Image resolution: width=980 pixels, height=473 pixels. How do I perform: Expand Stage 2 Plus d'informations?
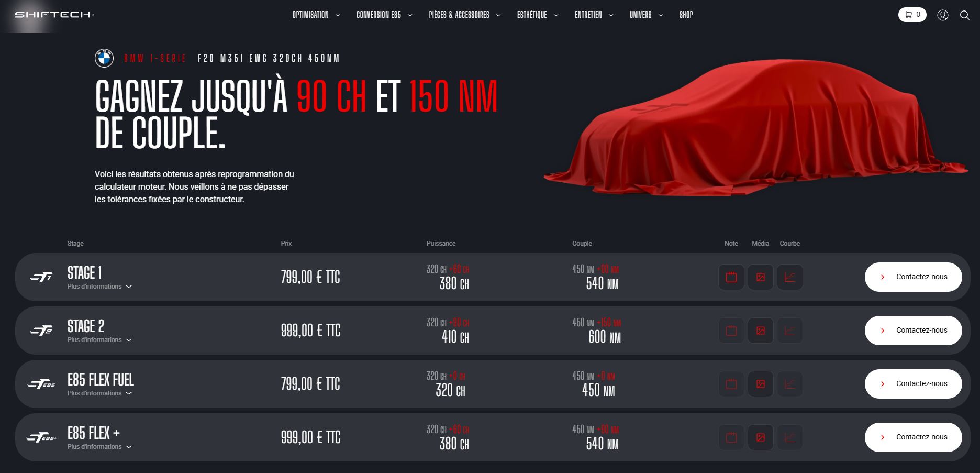click(99, 340)
